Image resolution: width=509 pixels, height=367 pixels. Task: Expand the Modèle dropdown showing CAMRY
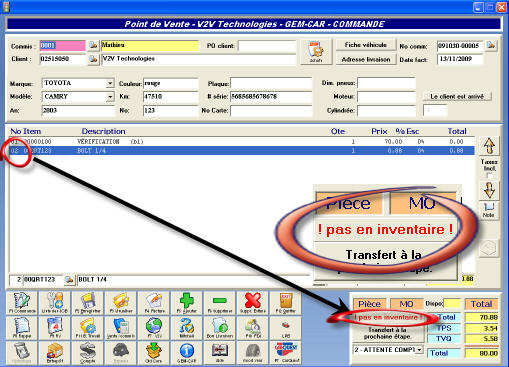click(110, 97)
